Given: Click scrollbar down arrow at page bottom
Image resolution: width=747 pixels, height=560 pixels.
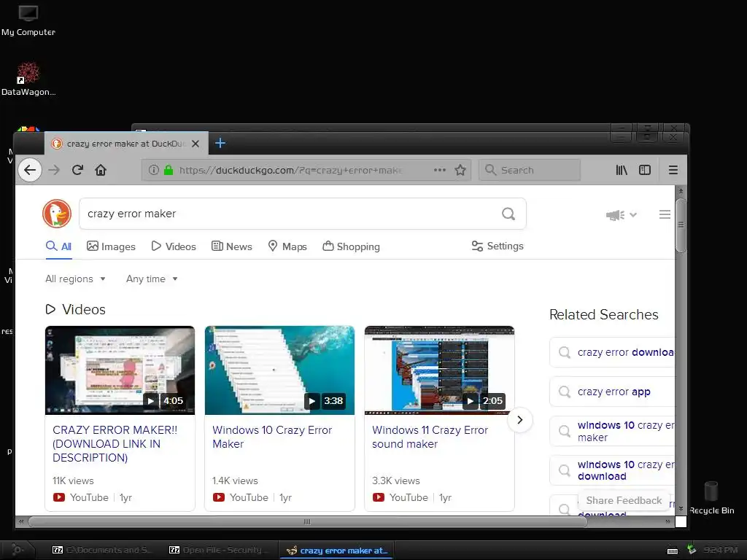Looking at the screenshot, I should pyautogui.click(x=681, y=509).
